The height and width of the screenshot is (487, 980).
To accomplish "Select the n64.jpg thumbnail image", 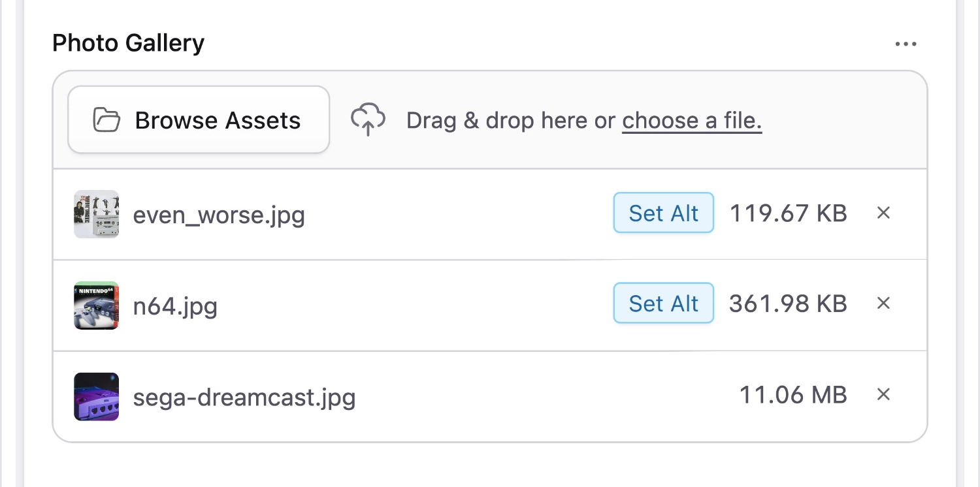I will 96,305.
